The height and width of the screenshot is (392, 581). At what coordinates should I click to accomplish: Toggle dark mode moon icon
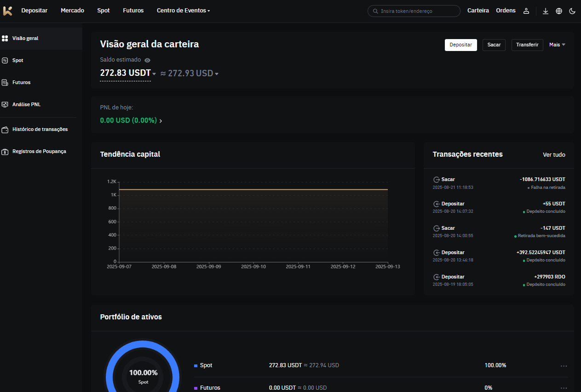572,11
